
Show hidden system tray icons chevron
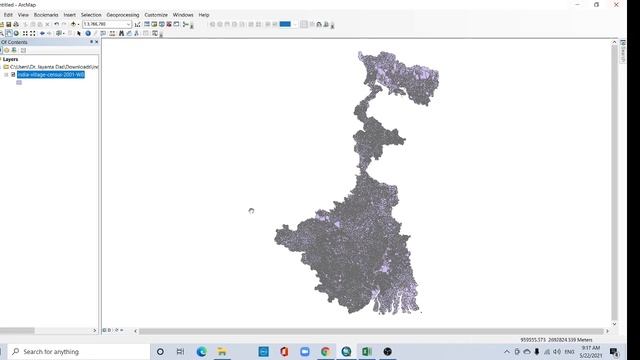[507, 351]
